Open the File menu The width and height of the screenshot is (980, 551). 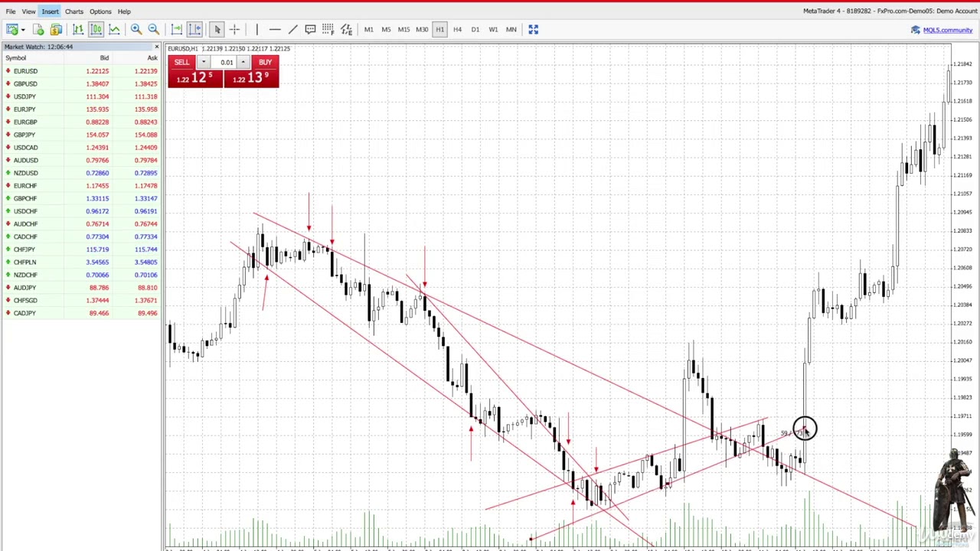pyautogui.click(x=11, y=11)
